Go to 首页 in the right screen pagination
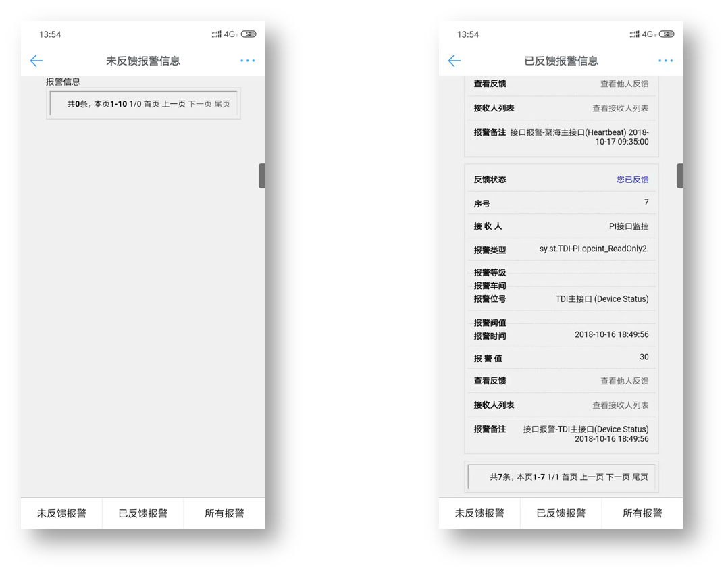The width and height of the screenshot is (728, 574). tap(568, 477)
